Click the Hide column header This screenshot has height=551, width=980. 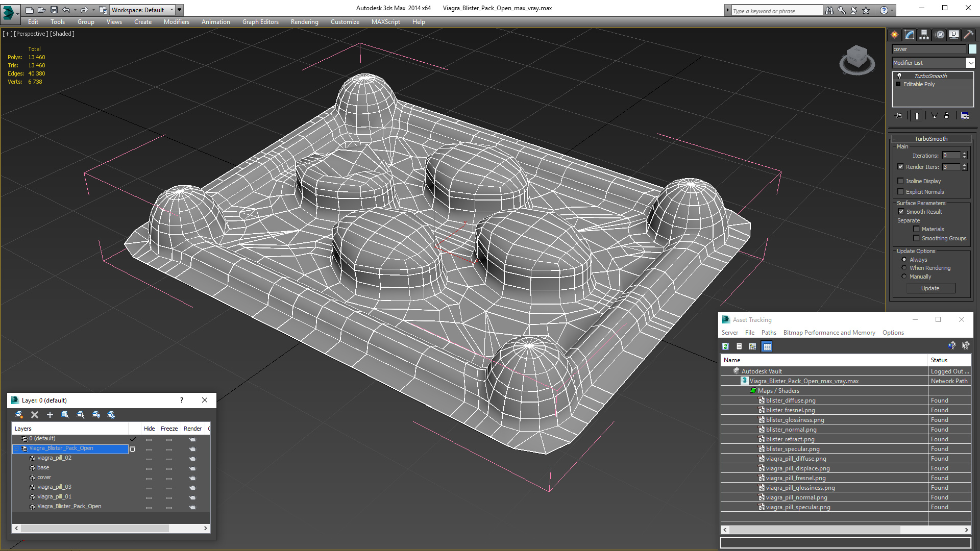tap(150, 429)
